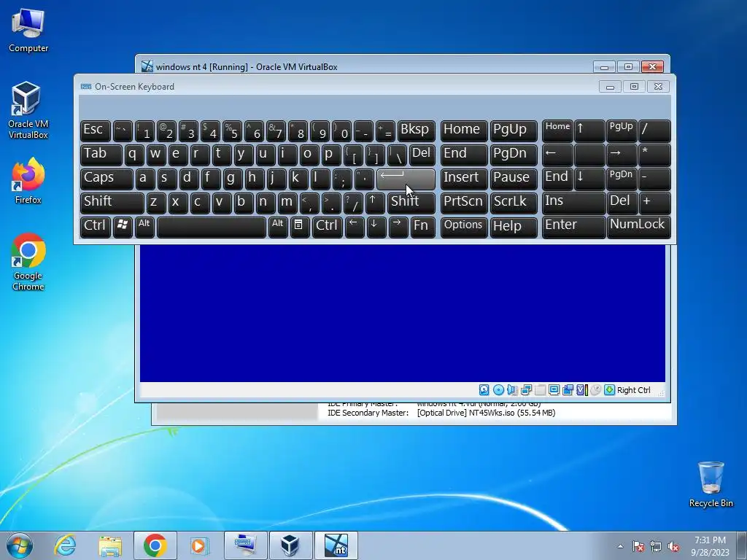747x560 pixels.
Task: Click the PrtScn key
Action: pyautogui.click(x=463, y=203)
